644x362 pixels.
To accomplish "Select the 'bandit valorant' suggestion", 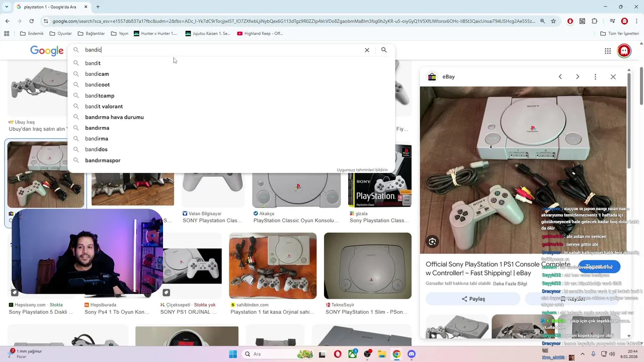I will pyautogui.click(x=231, y=107).
